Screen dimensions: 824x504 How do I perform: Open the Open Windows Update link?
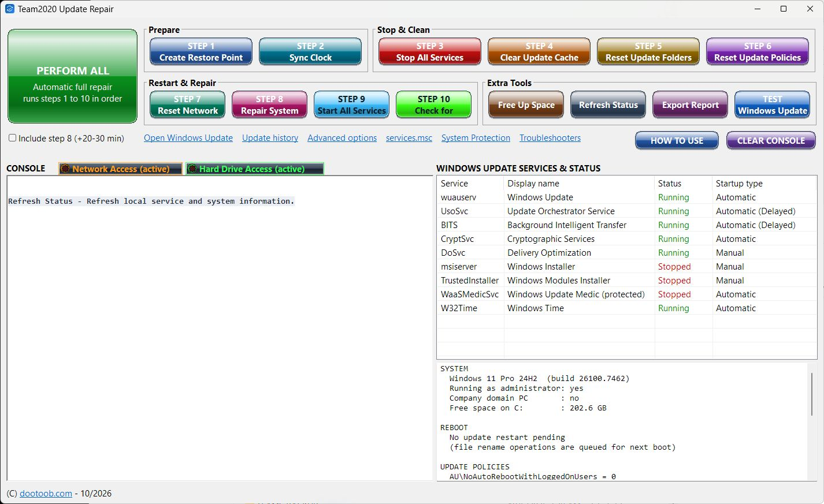[188, 138]
